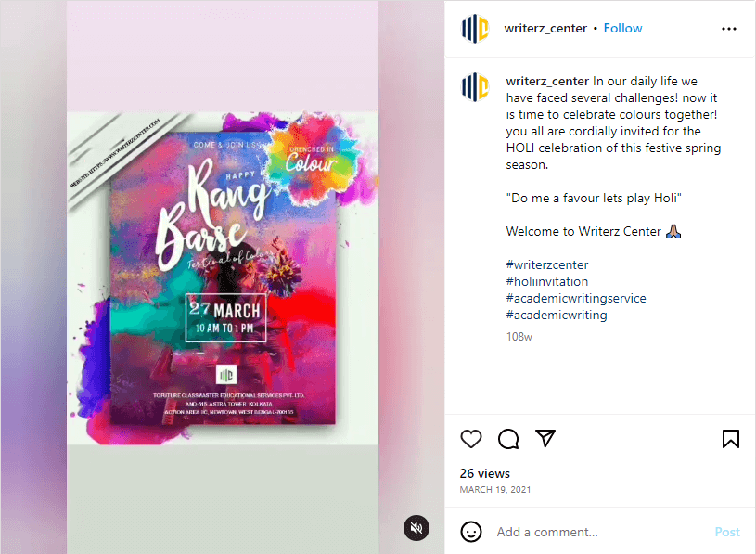Open the #holiinvitation hashtag
Image resolution: width=756 pixels, height=554 pixels.
pyautogui.click(x=546, y=281)
